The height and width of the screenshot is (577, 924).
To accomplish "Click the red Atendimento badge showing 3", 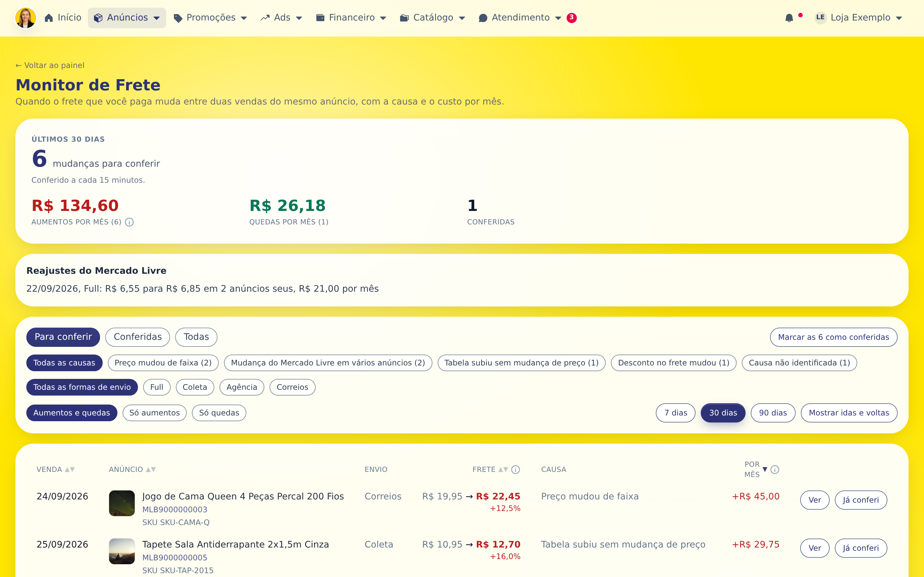I will click(x=572, y=18).
